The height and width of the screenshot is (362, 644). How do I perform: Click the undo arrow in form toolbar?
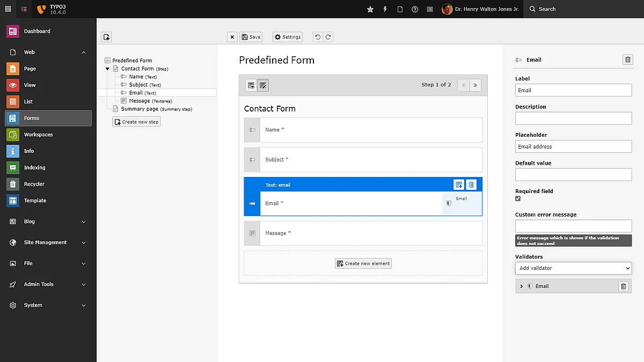coord(318,37)
